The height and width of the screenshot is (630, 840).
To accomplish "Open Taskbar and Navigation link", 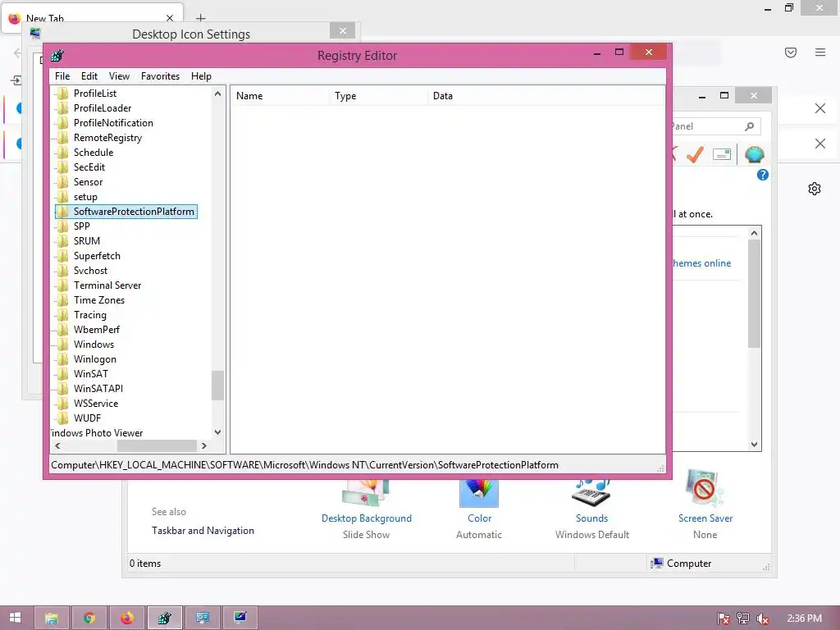I will [x=203, y=531].
